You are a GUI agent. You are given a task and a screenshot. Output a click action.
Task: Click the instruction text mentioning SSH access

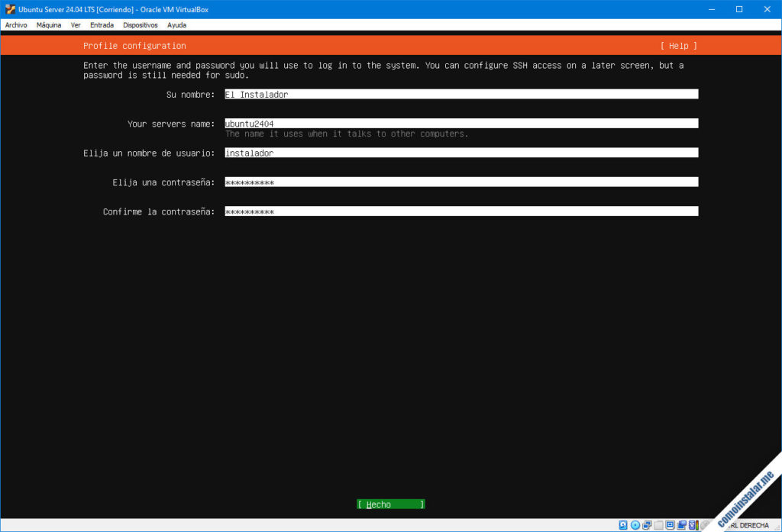point(383,70)
